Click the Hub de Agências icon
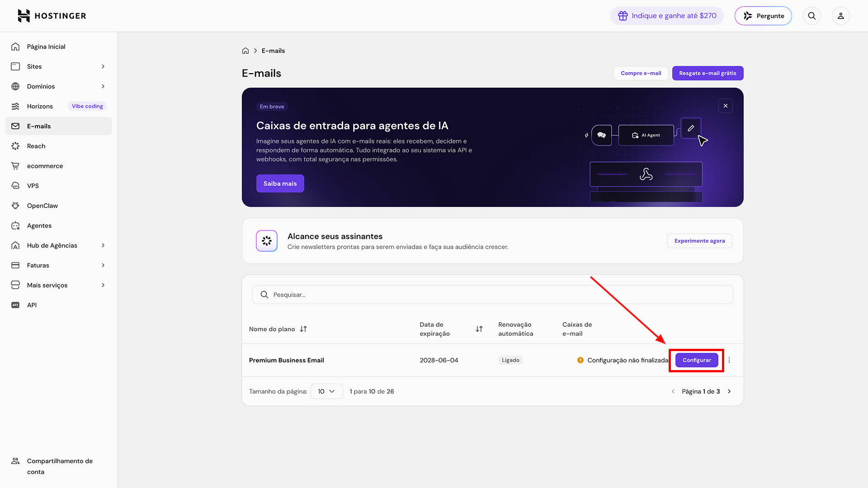Viewport: 868px width, 488px height. 15,245
